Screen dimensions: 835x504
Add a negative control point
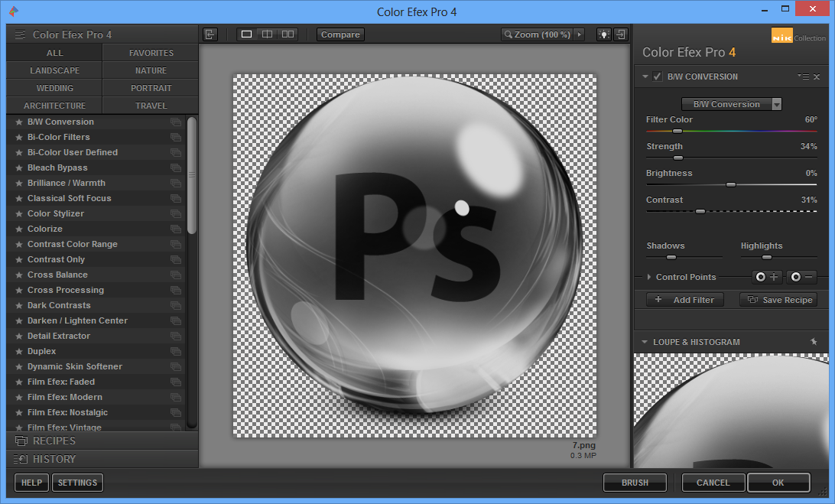click(801, 277)
